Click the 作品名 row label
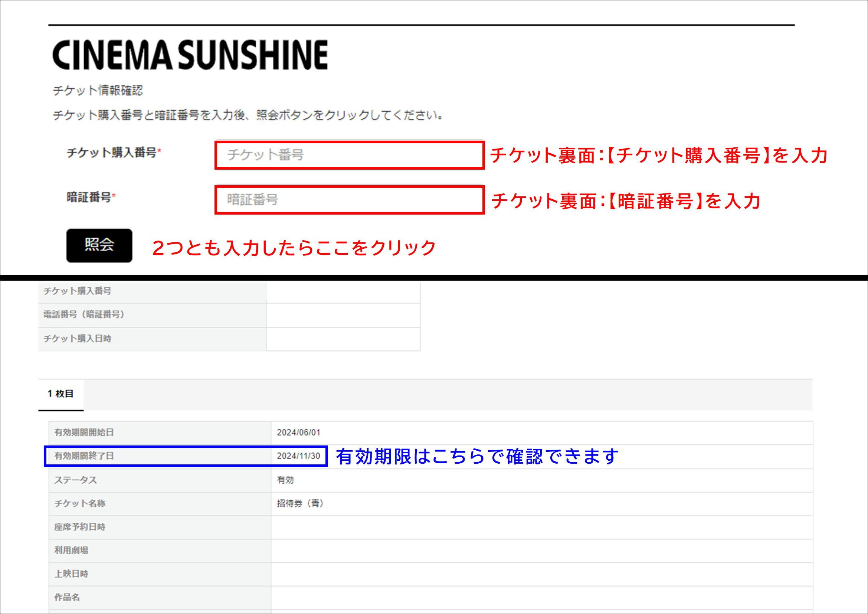Viewport: 868px width, 614px height. 67,597
